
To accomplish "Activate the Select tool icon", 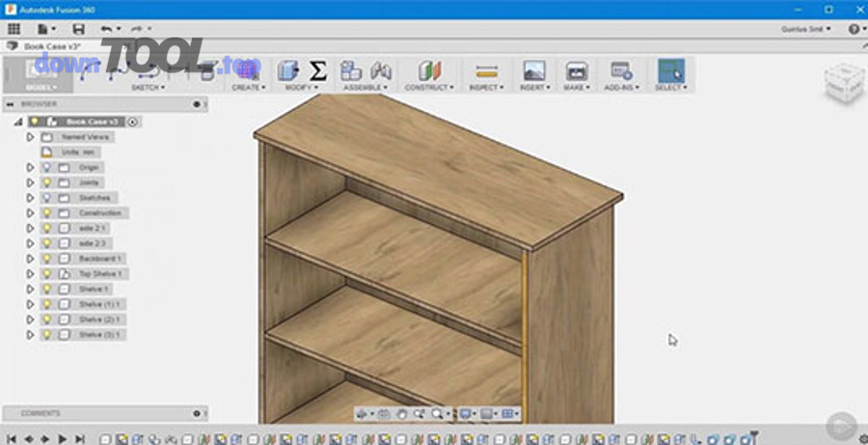I will [669, 70].
